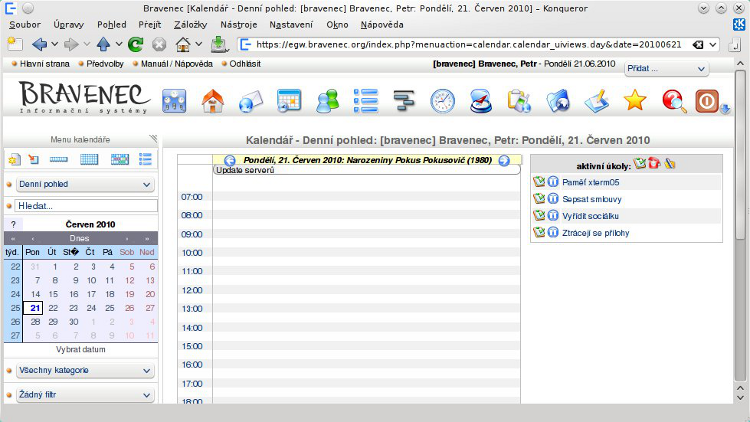The width and height of the screenshot is (750, 422).
Task: Go to next day with right arrow icon
Action: pyautogui.click(x=504, y=160)
